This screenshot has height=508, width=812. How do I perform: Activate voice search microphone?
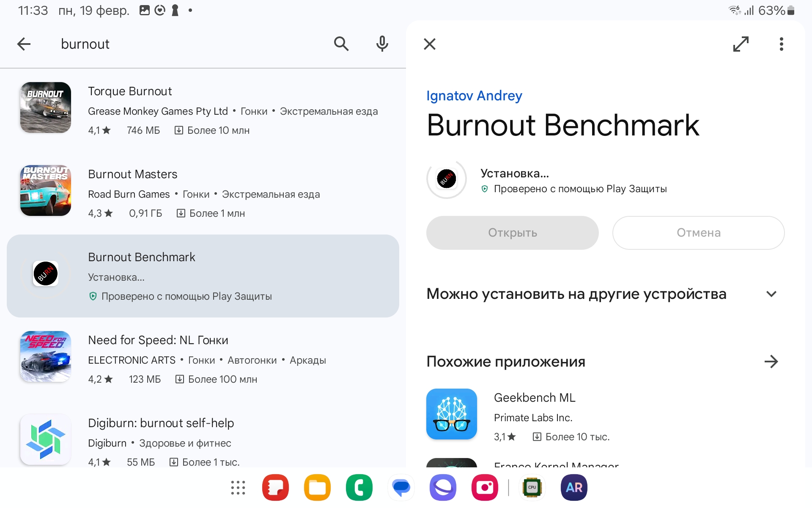point(382,44)
